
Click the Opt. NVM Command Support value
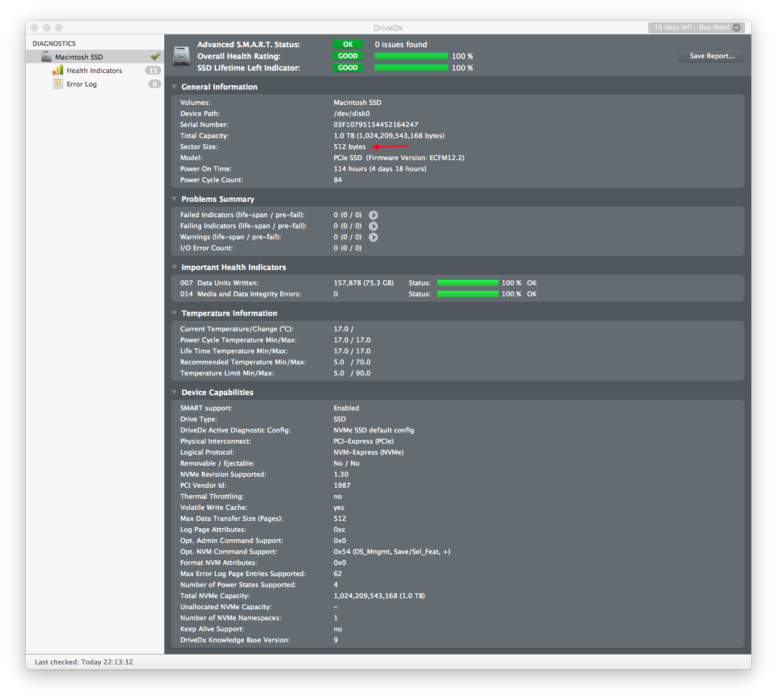point(392,552)
